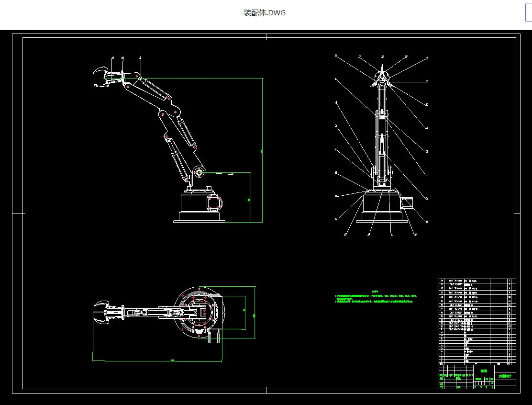The width and height of the screenshot is (532, 405).
Task: Select the horizontal green dimension below top view
Action: pyautogui.click(x=157, y=360)
